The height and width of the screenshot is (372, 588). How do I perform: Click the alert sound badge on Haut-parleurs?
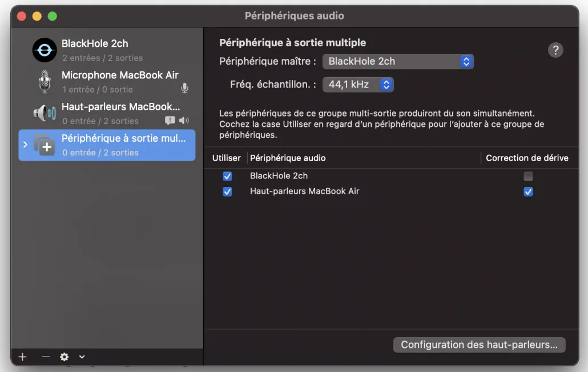170,121
